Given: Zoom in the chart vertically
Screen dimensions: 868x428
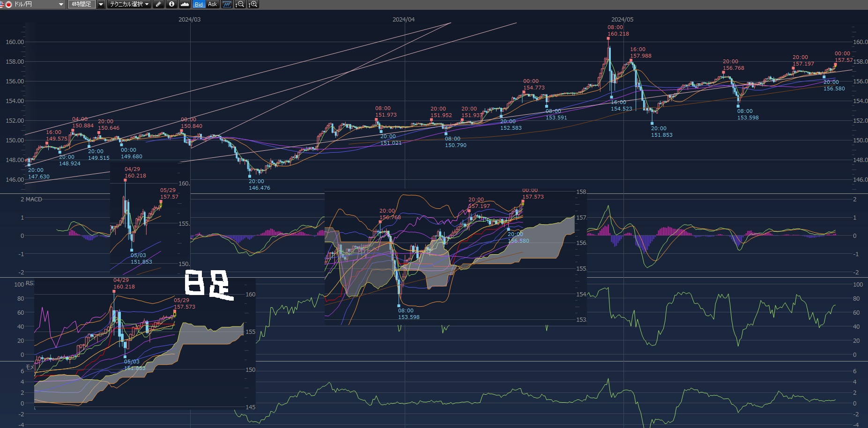Looking at the screenshot, I should coord(253,4).
